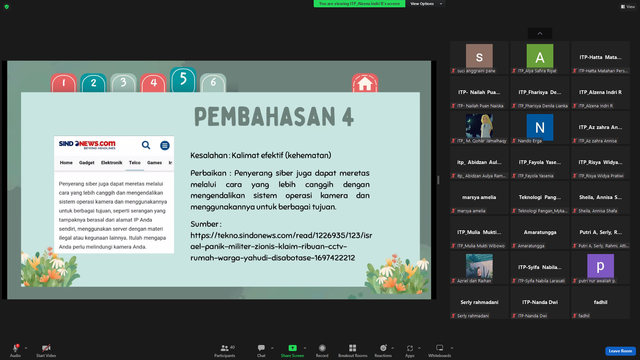The width and height of the screenshot is (640, 360).
Task: Click the SINDOnews.com logo
Action: (x=87, y=144)
